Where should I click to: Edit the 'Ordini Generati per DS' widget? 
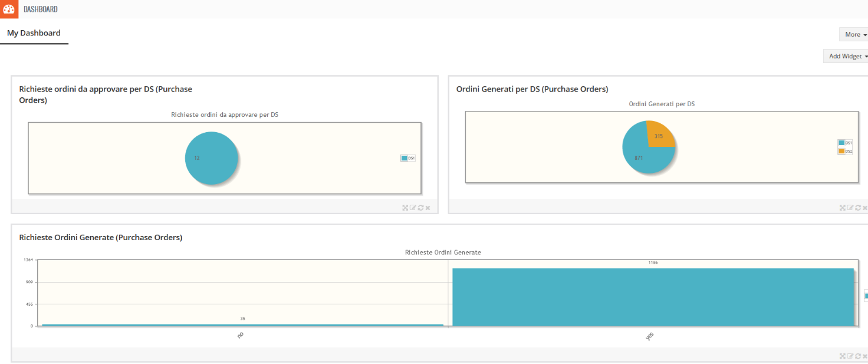[850, 208]
